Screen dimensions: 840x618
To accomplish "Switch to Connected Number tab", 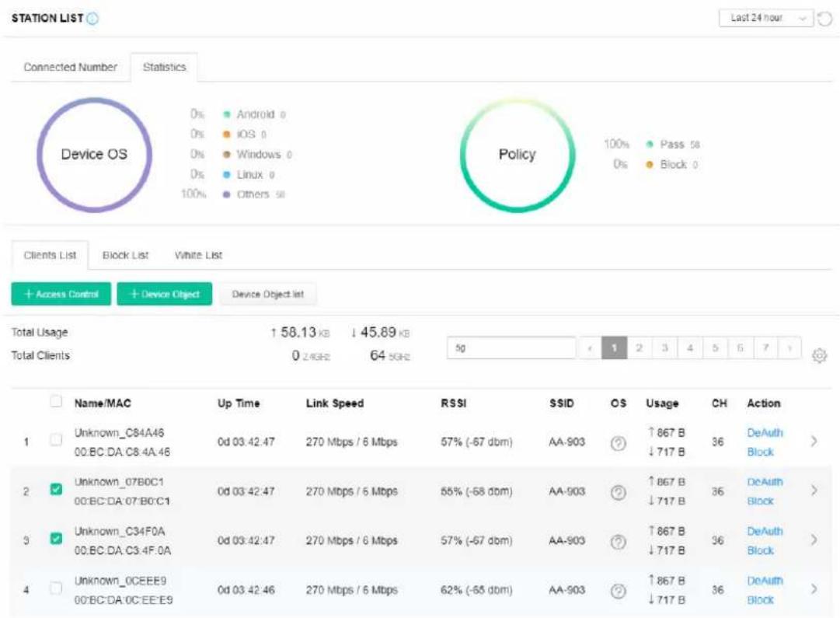I will 70,67.
